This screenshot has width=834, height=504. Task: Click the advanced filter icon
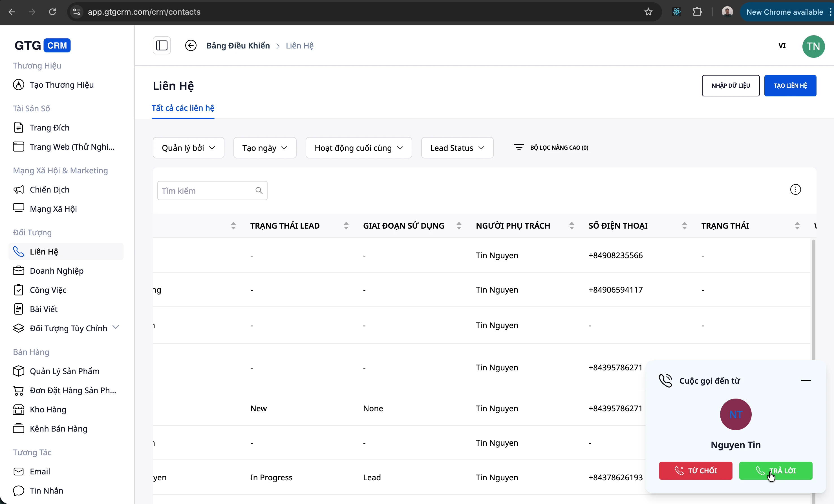click(x=519, y=148)
